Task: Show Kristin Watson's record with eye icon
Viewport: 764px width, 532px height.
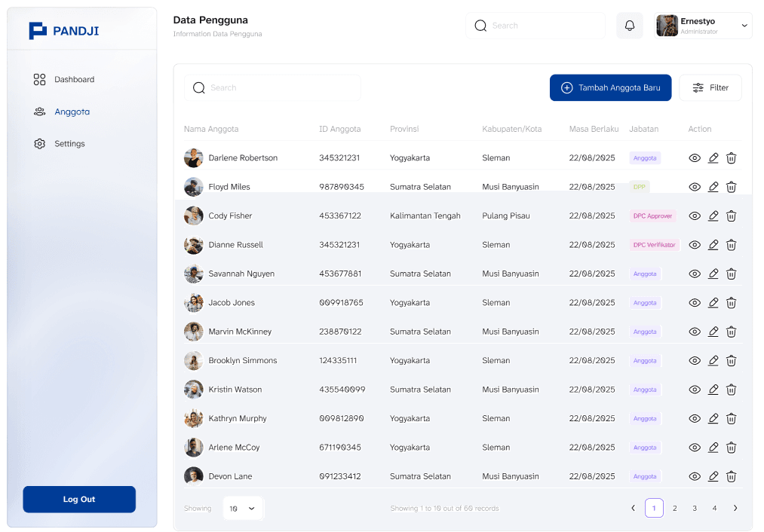Action: [x=695, y=390]
